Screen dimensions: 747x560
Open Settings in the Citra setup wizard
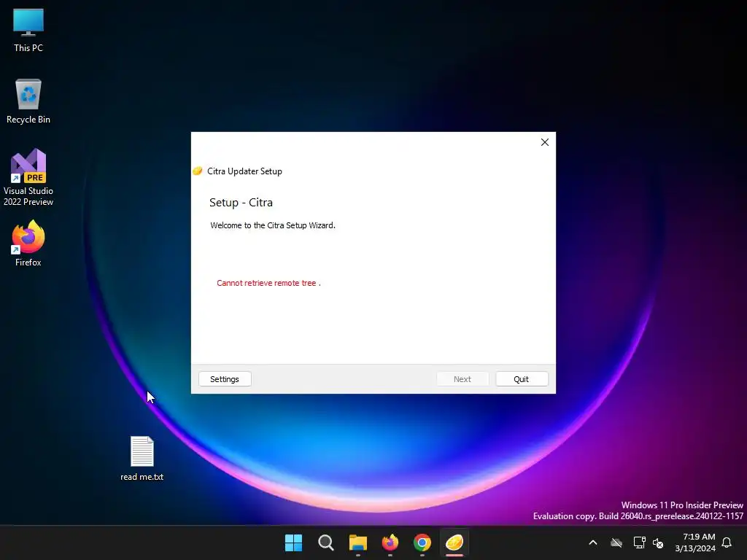(x=225, y=379)
